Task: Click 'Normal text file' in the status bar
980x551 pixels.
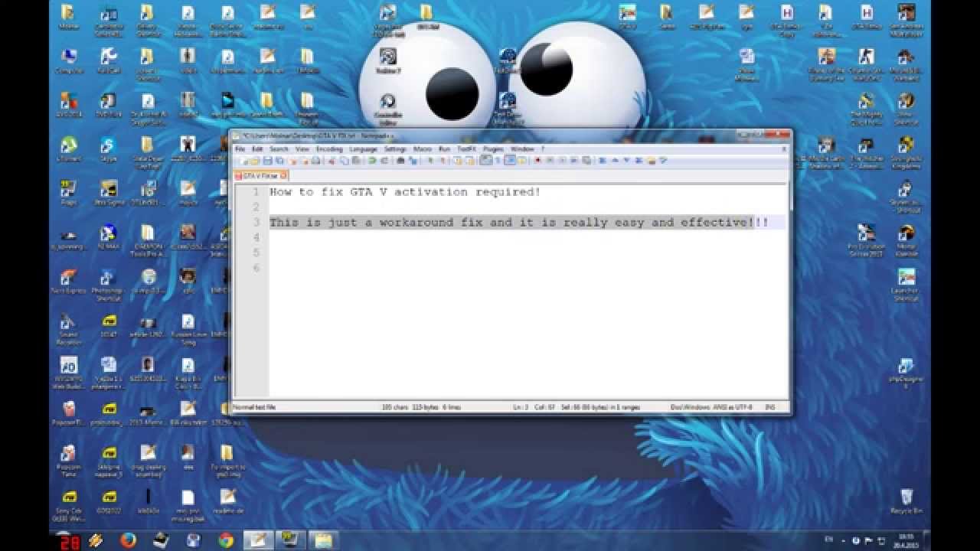Action: point(254,407)
